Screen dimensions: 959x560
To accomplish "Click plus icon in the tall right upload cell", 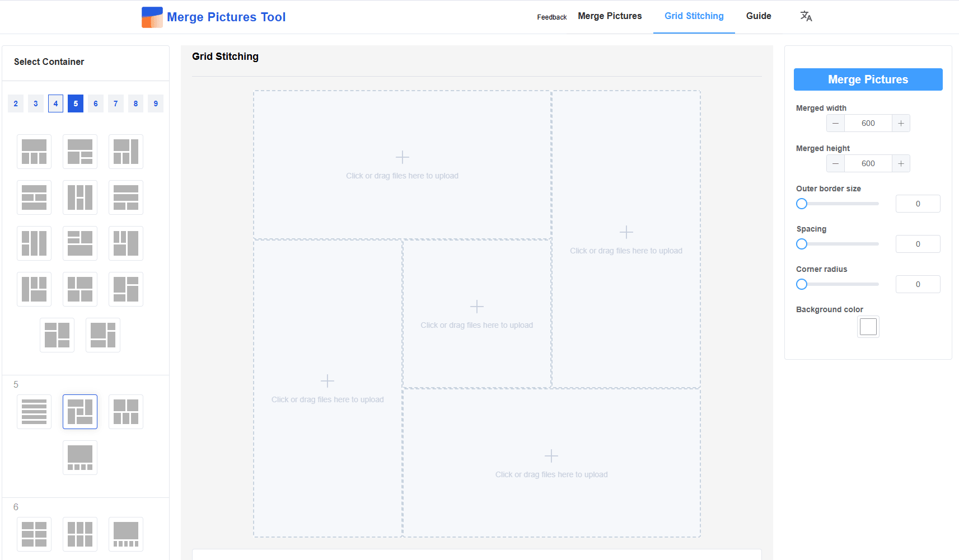I will (626, 232).
